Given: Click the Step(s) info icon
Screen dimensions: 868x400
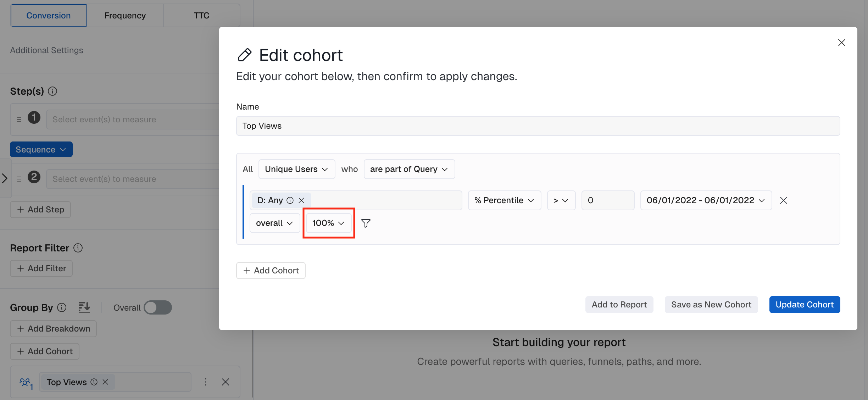Looking at the screenshot, I should point(52,91).
